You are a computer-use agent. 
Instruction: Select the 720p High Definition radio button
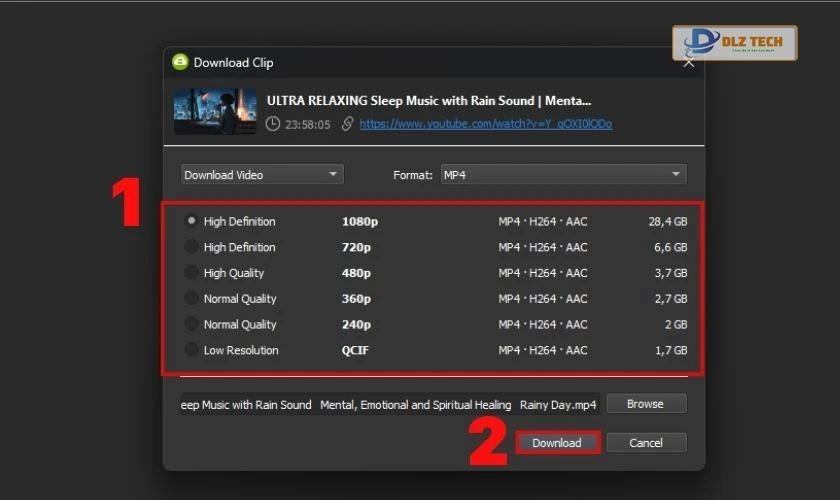tap(191, 247)
